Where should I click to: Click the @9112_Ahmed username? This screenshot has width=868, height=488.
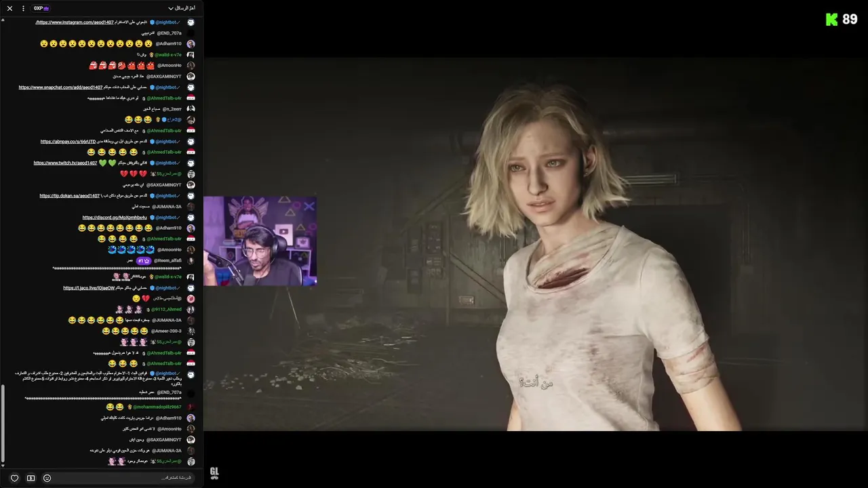click(166, 310)
